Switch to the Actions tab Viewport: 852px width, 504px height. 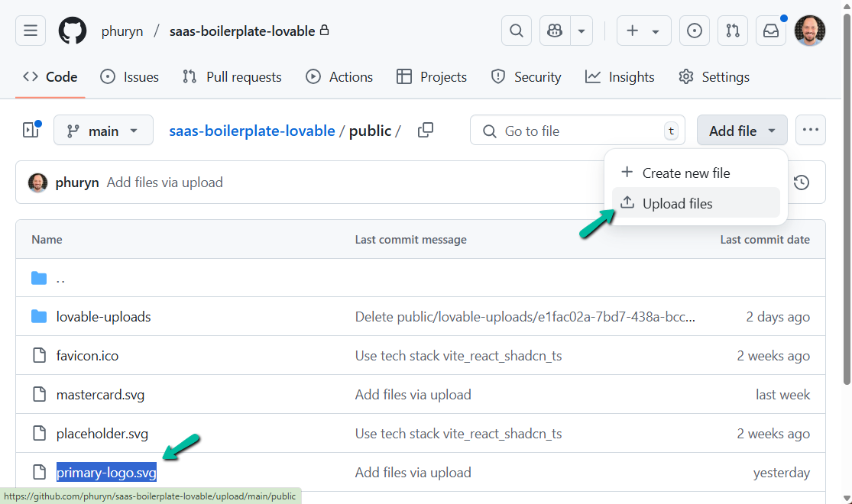tap(339, 77)
